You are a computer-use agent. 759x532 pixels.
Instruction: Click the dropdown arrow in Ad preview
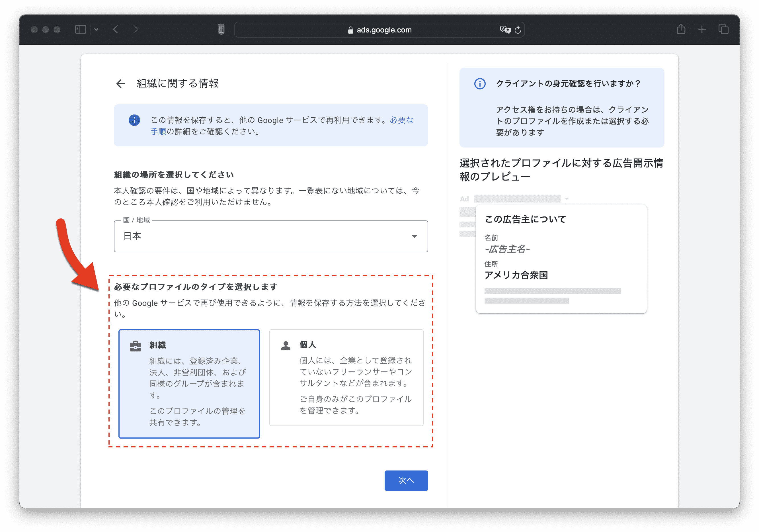pyautogui.click(x=567, y=199)
